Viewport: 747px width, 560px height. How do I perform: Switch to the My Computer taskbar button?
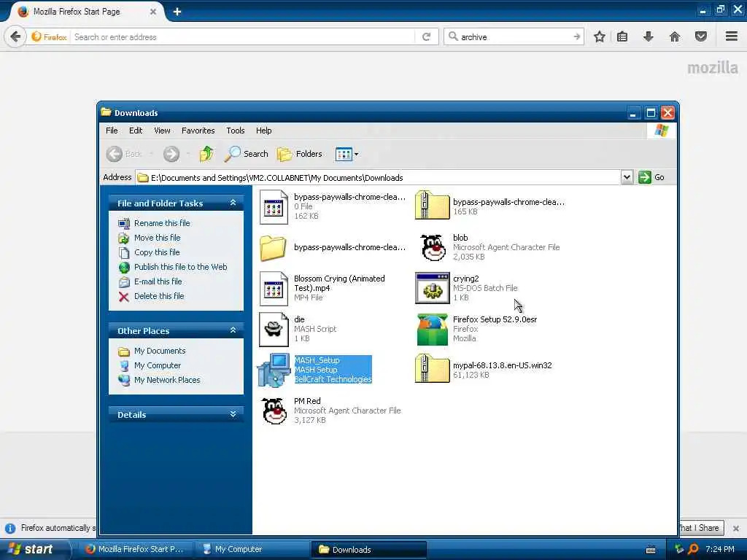click(252, 549)
